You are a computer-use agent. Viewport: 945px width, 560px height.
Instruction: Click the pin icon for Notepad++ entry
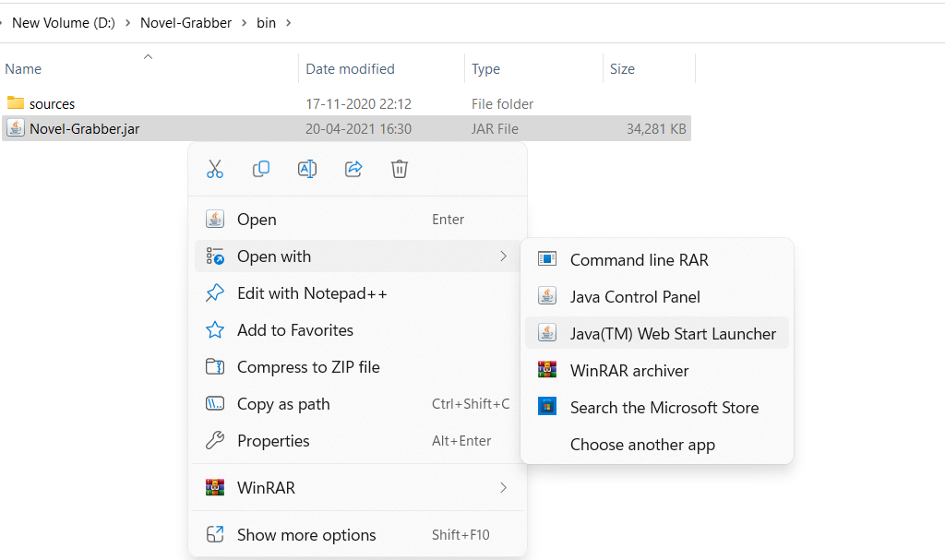[x=215, y=293]
